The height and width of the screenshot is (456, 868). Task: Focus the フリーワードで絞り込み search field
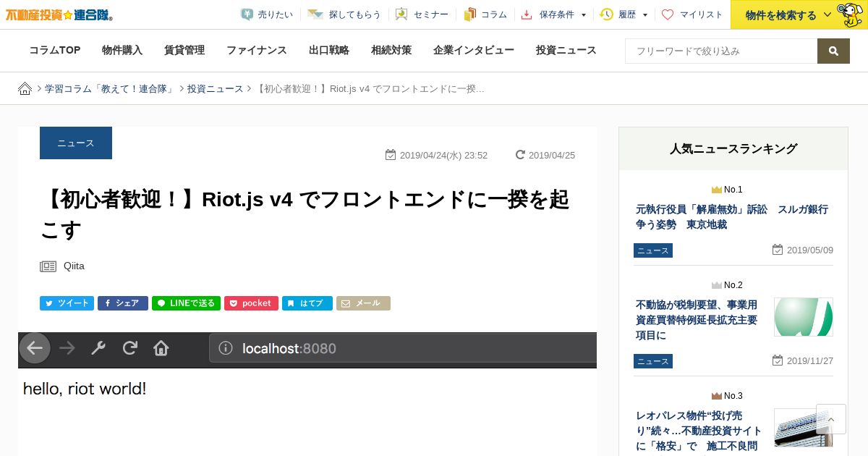coord(721,51)
